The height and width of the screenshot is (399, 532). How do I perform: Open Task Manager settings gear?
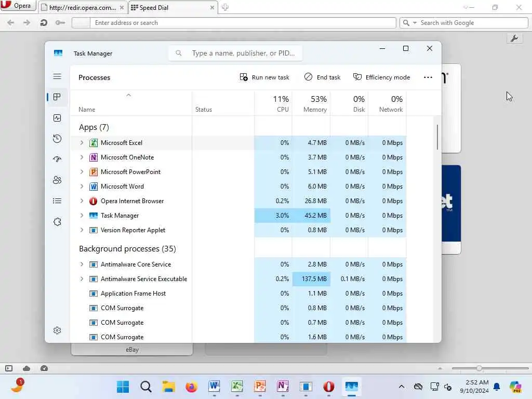point(57,330)
